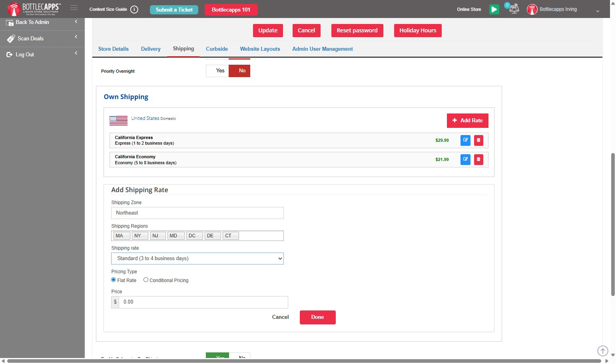
Task: Click the Reset password button
Action: pyautogui.click(x=357, y=30)
